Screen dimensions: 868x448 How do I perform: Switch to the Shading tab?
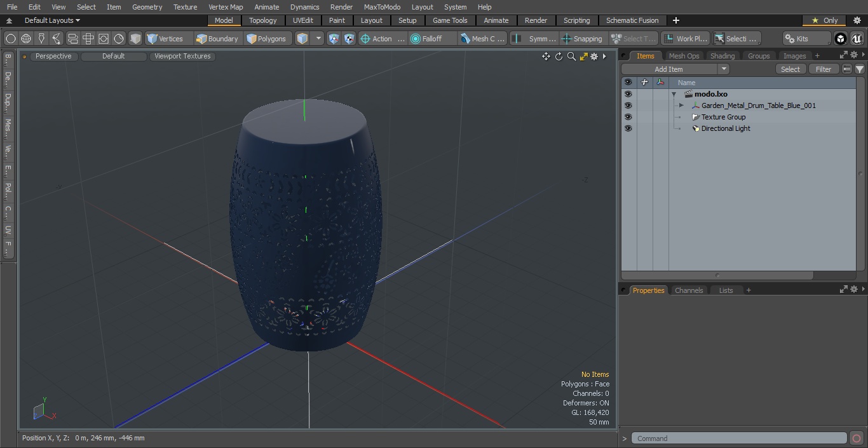click(x=722, y=56)
